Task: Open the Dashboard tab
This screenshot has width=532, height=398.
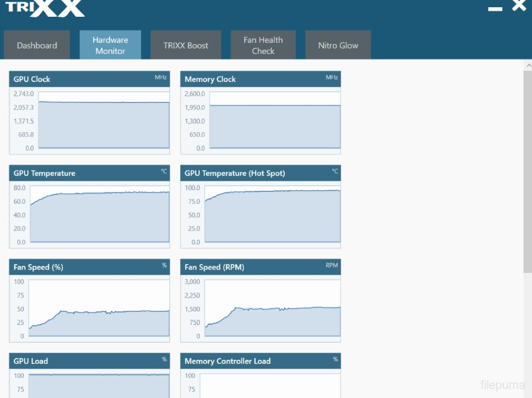Action: pos(37,45)
